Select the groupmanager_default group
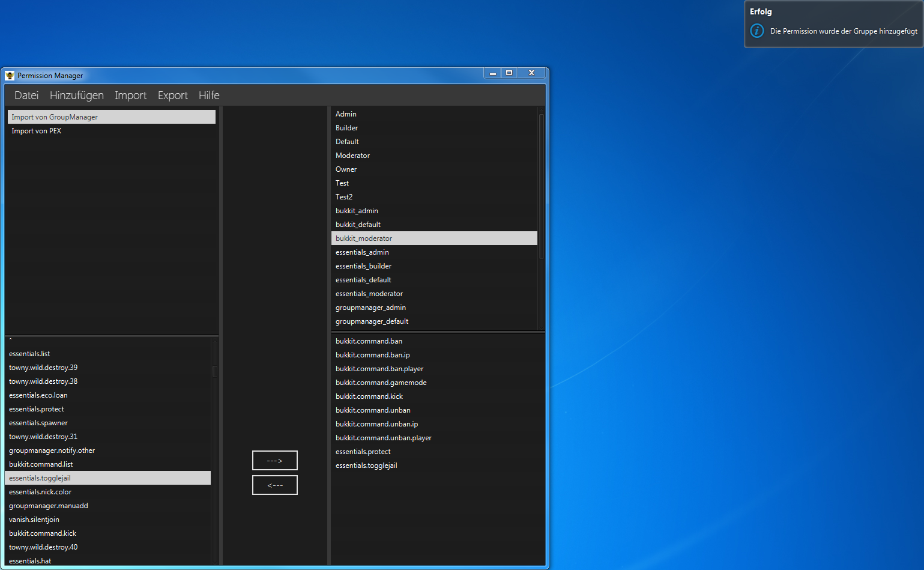 pos(434,321)
